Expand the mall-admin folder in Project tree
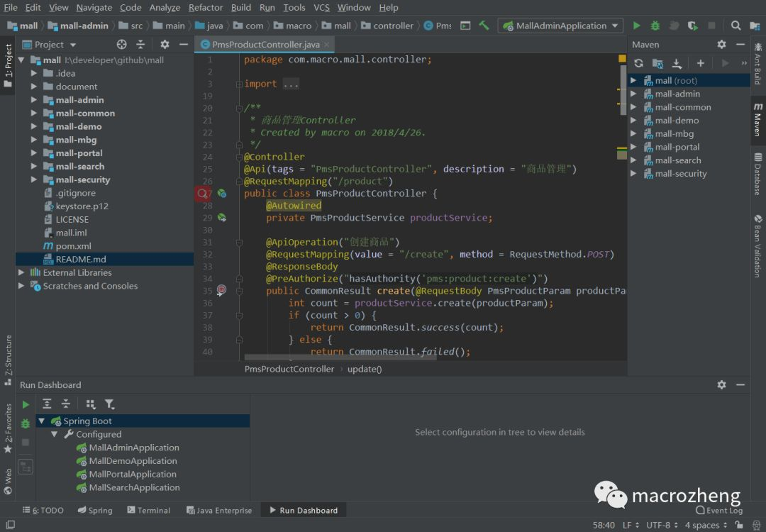 [34, 99]
